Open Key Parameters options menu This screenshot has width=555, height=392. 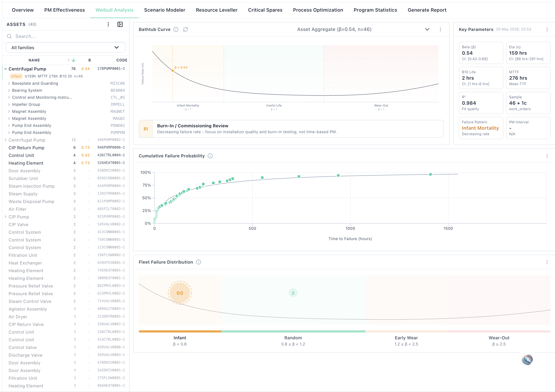[x=547, y=29]
